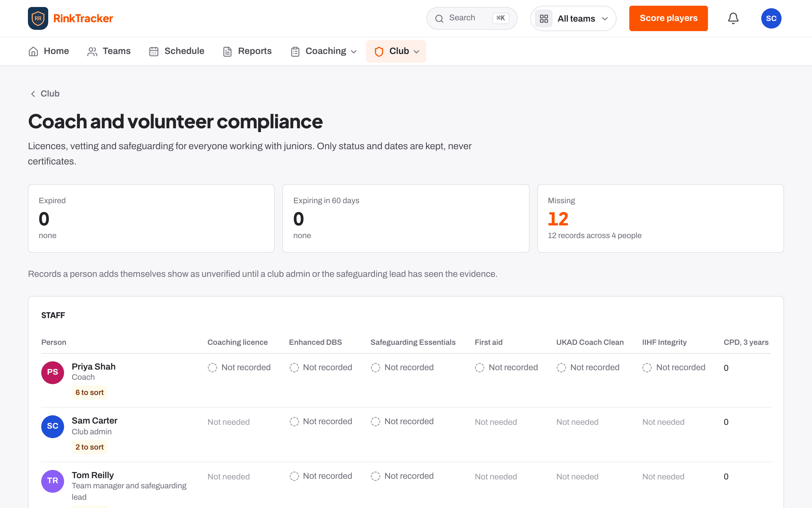Click Priya Shah's First aid Not recorded
The height and width of the screenshot is (508, 812).
point(506,368)
